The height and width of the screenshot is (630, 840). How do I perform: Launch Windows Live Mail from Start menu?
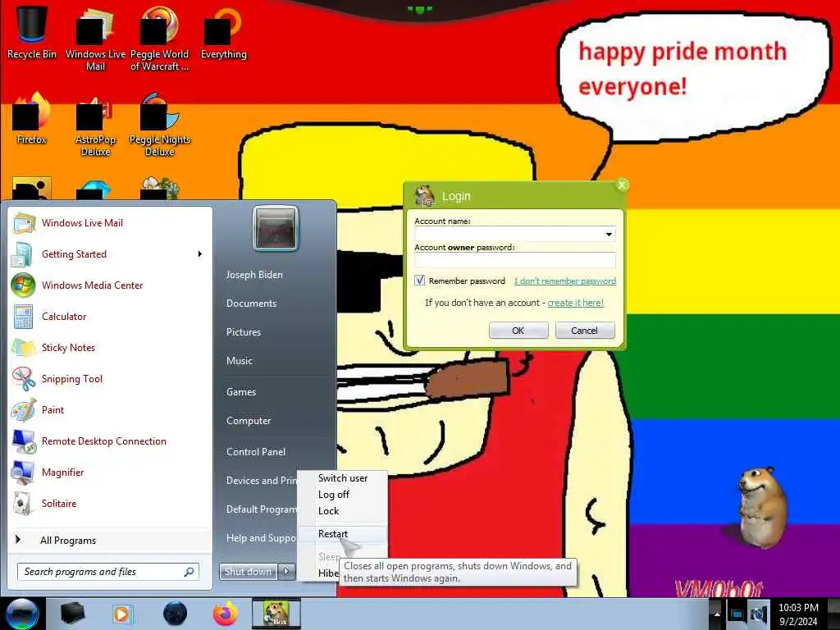111,223
